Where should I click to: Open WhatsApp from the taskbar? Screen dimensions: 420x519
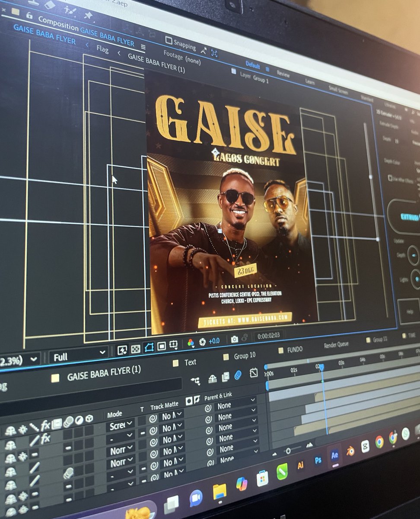(x=405, y=434)
